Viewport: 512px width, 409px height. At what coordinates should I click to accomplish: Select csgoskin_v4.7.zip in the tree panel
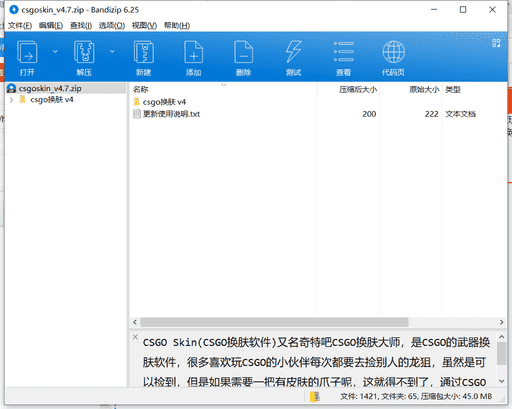[66, 88]
